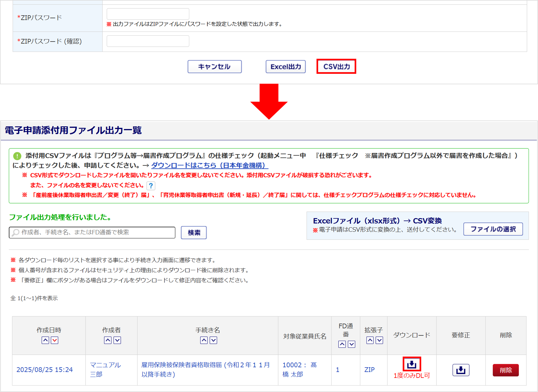
Task: Open the マニュアル 三郎 creator link
Action: 105,369
